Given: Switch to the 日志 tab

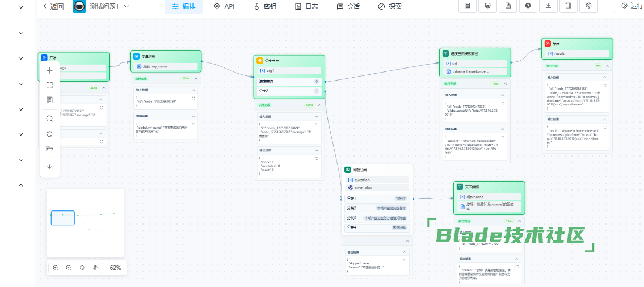Looking at the screenshot, I should point(306,6).
